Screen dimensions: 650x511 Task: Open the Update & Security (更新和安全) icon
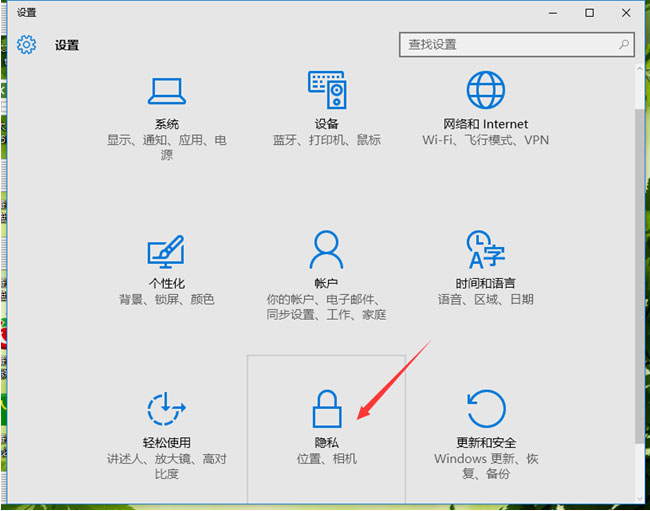pos(486,409)
